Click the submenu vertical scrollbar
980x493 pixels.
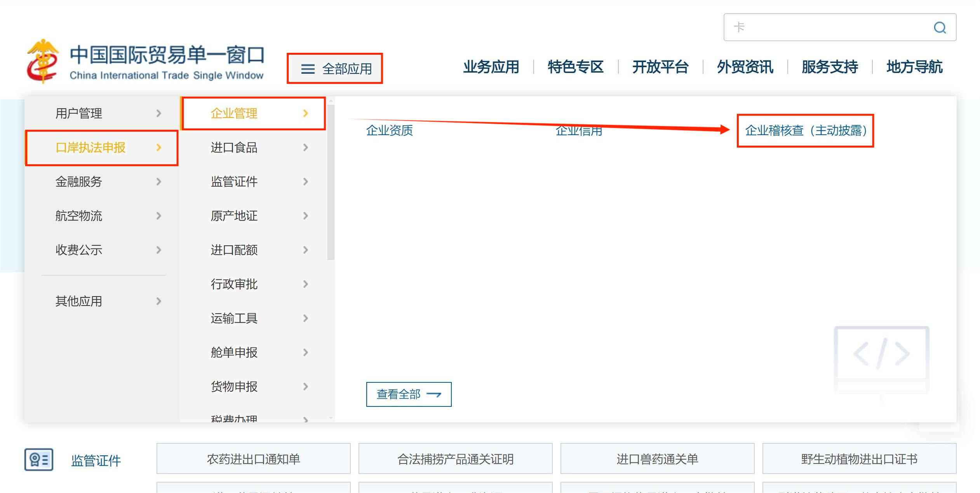[331, 182]
